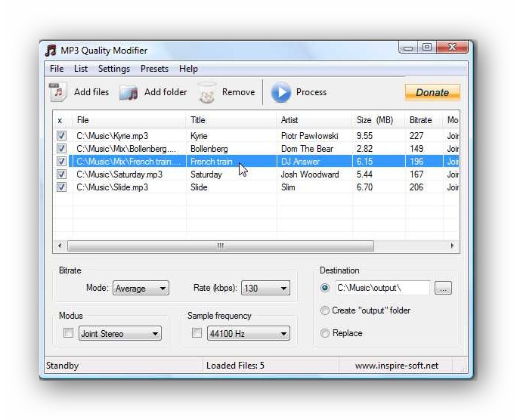
Task: Click the browse destination "..." button
Action: coord(443,288)
